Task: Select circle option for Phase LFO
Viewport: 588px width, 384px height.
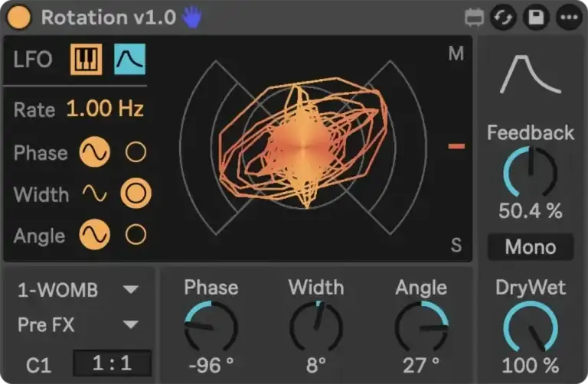Action: click(x=136, y=152)
